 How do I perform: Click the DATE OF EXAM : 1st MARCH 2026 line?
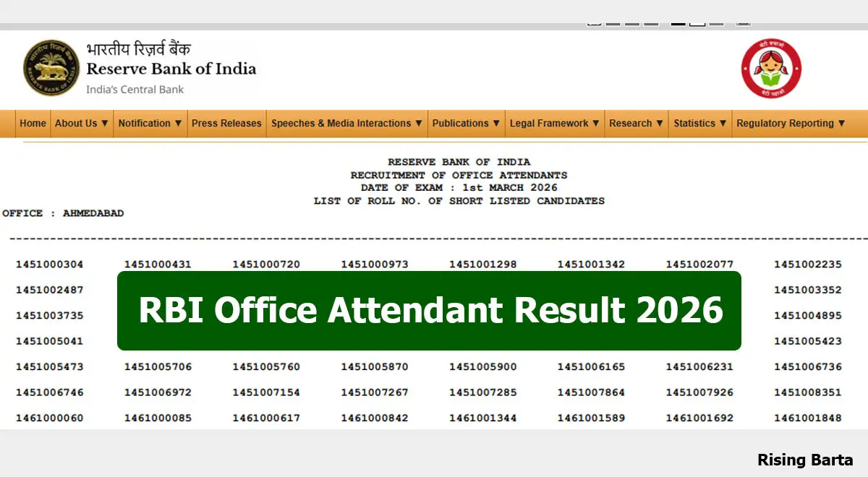pos(459,188)
